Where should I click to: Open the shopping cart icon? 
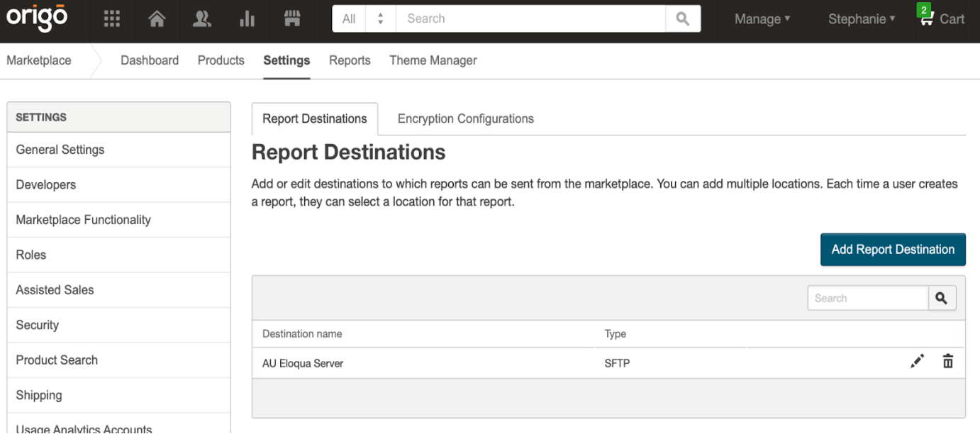point(926,19)
